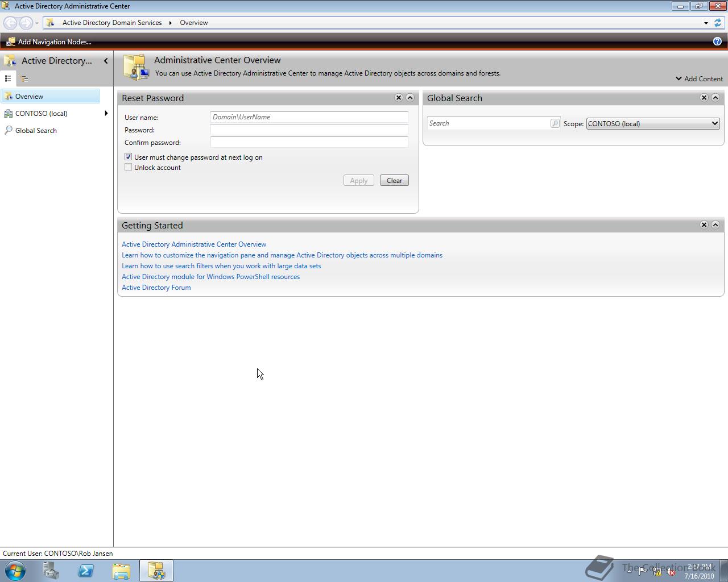
Task: Open the Scope dropdown CONTOSO (local)
Action: (x=653, y=123)
